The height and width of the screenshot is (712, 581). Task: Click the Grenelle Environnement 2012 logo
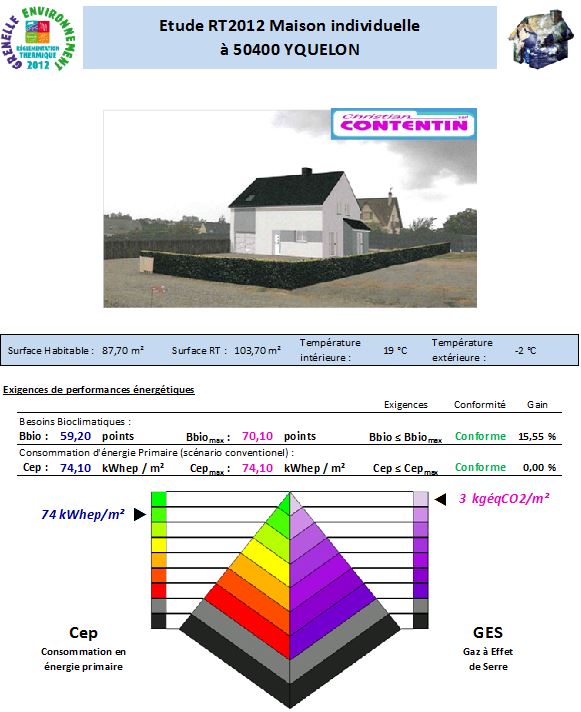[38, 38]
